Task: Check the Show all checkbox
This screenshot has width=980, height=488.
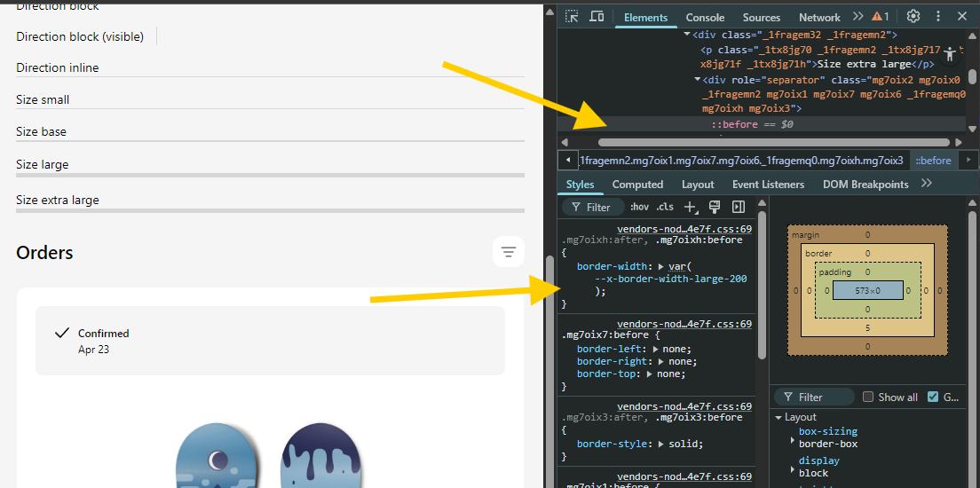Action: (x=867, y=397)
